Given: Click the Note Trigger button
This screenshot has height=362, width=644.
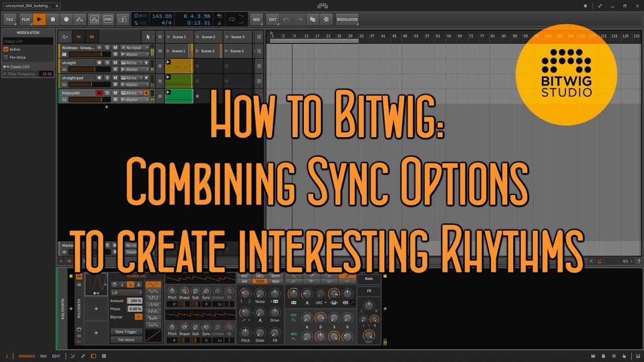Looking at the screenshot, I should [x=126, y=331].
